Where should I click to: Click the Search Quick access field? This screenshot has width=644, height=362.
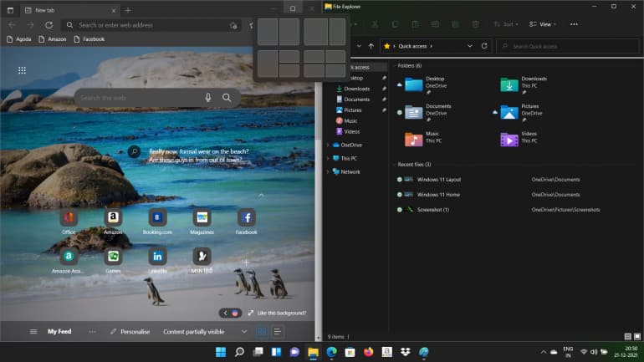(x=569, y=46)
